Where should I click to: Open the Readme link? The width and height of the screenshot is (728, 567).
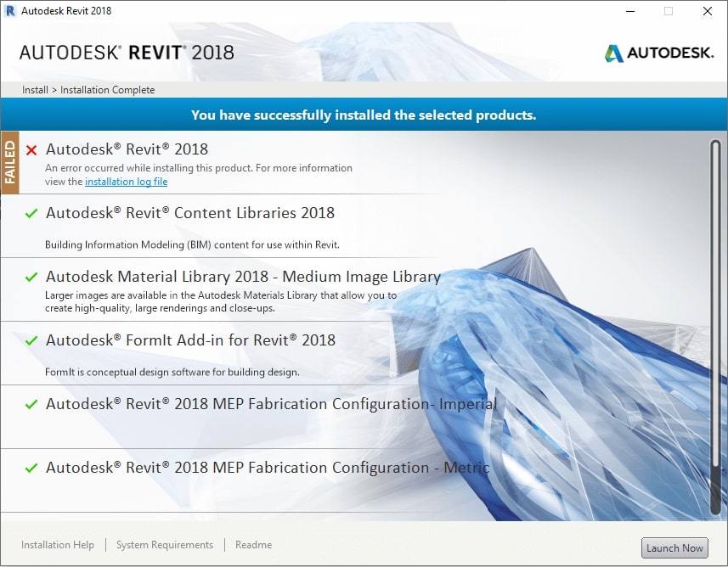[253, 545]
